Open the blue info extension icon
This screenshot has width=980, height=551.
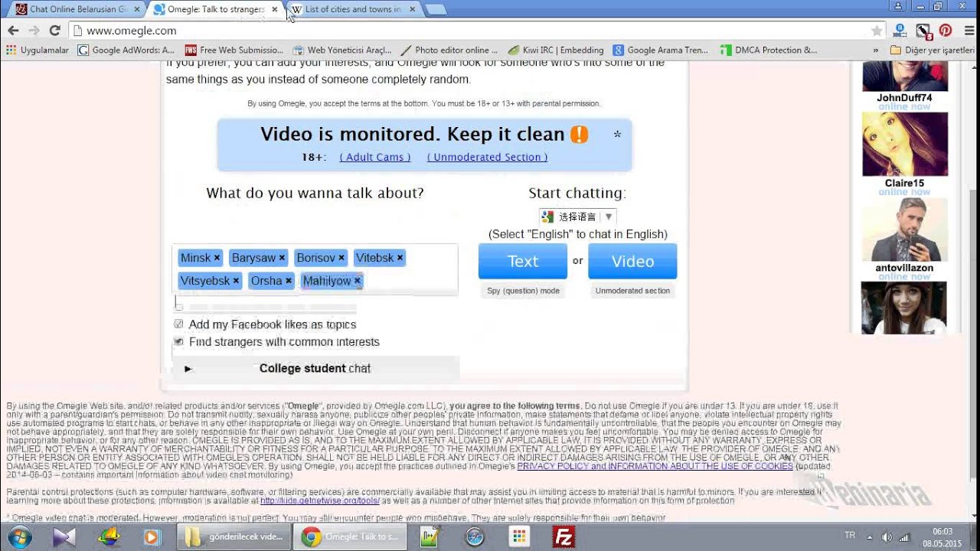(x=900, y=31)
